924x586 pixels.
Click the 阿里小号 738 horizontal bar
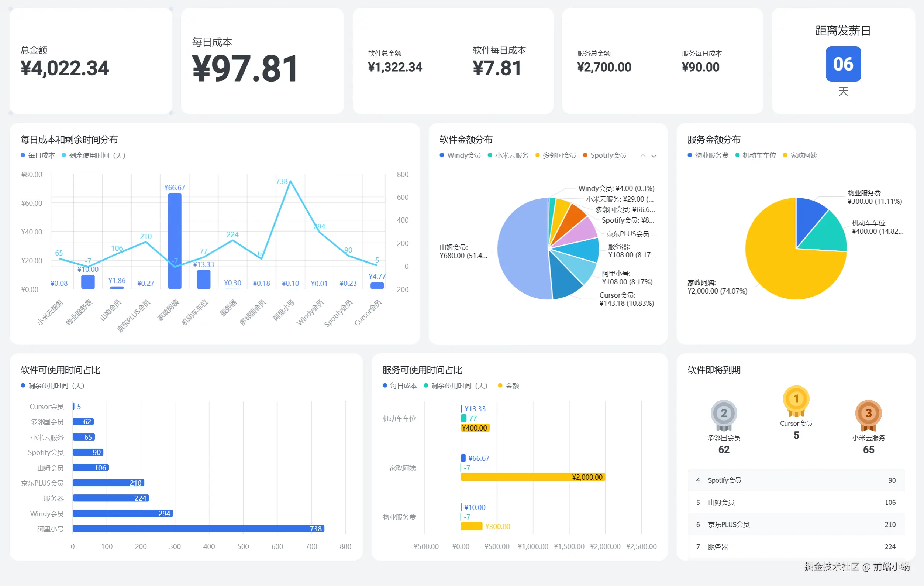(x=198, y=528)
